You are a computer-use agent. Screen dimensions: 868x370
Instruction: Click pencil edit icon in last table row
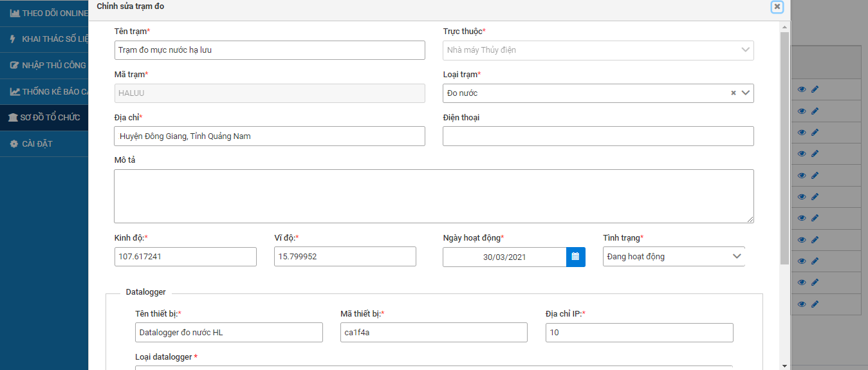[x=815, y=304]
